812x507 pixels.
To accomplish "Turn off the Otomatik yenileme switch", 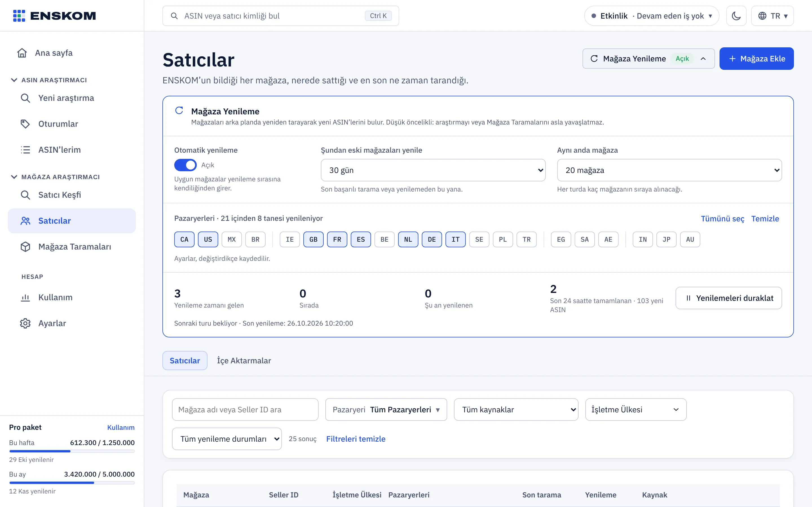I will tap(185, 165).
